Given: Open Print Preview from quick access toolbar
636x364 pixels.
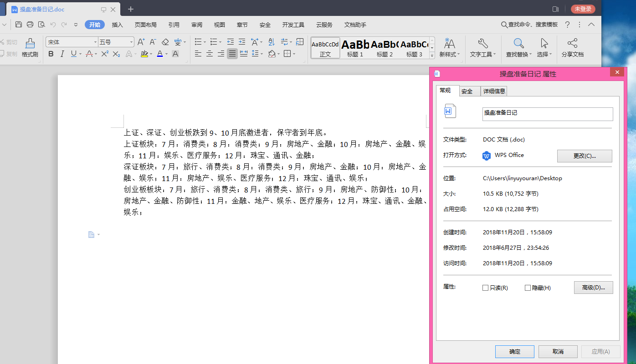Looking at the screenshot, I should click(41, 25).
